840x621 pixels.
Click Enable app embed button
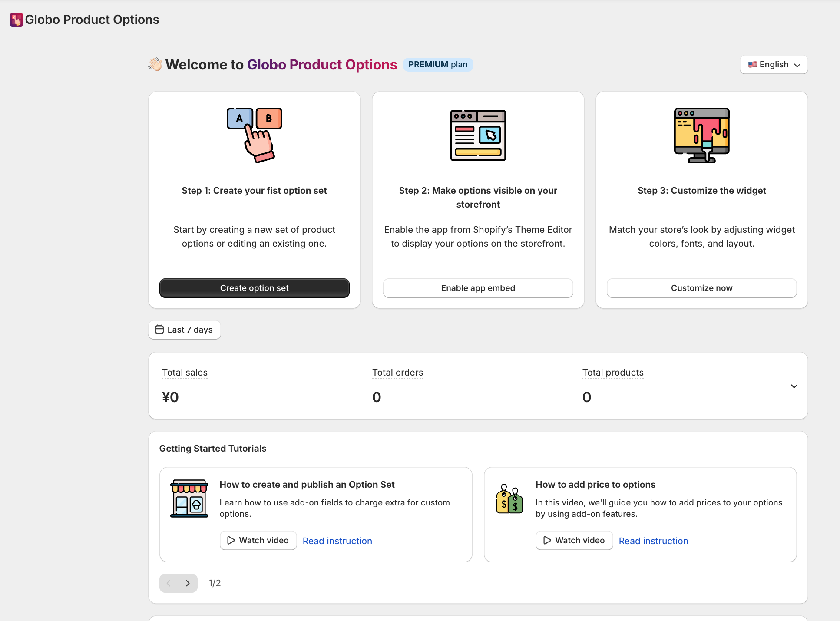(x=478, y=288)
